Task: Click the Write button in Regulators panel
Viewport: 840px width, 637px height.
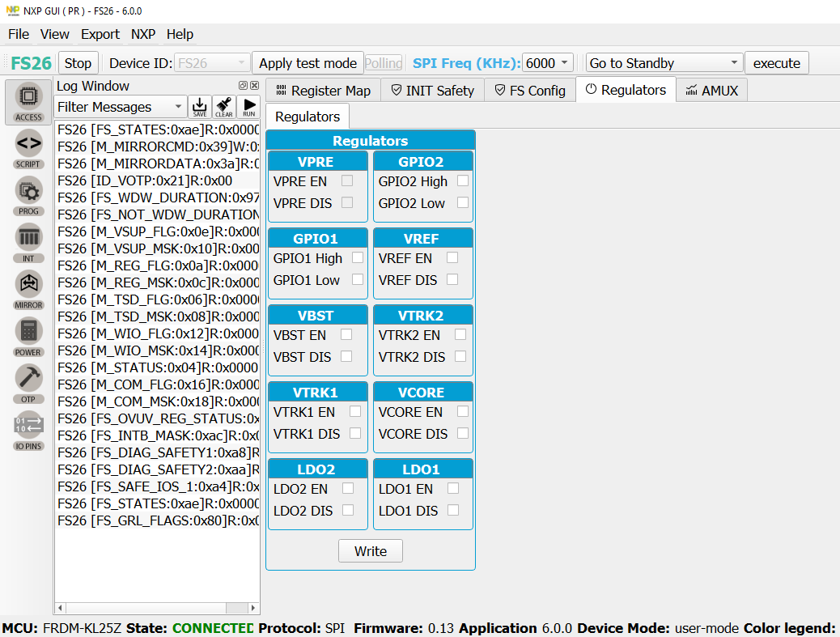Action: pos(370,550)
